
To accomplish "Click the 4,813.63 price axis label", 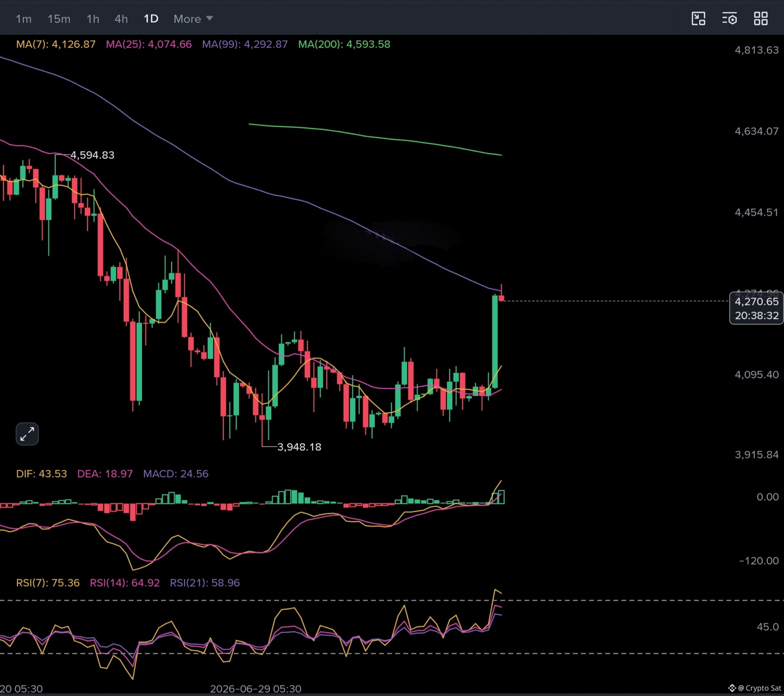I will pyautogui.click(x=756, y=50).
